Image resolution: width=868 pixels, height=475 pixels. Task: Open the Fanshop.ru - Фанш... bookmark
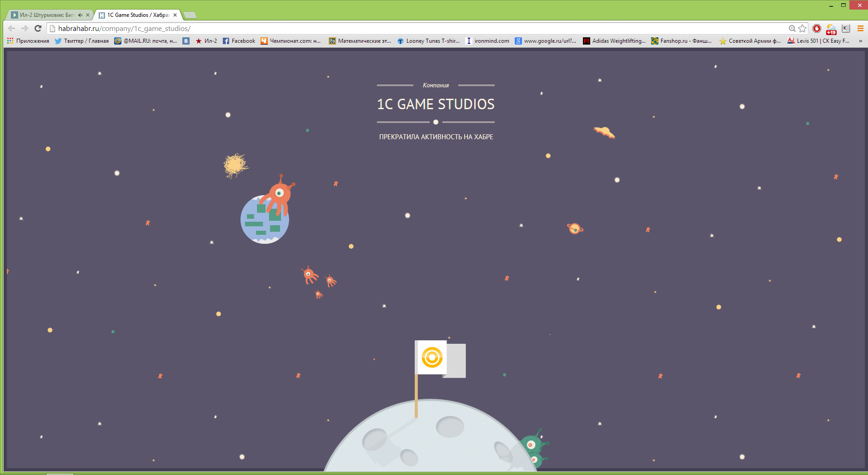(x=682, y=41)
